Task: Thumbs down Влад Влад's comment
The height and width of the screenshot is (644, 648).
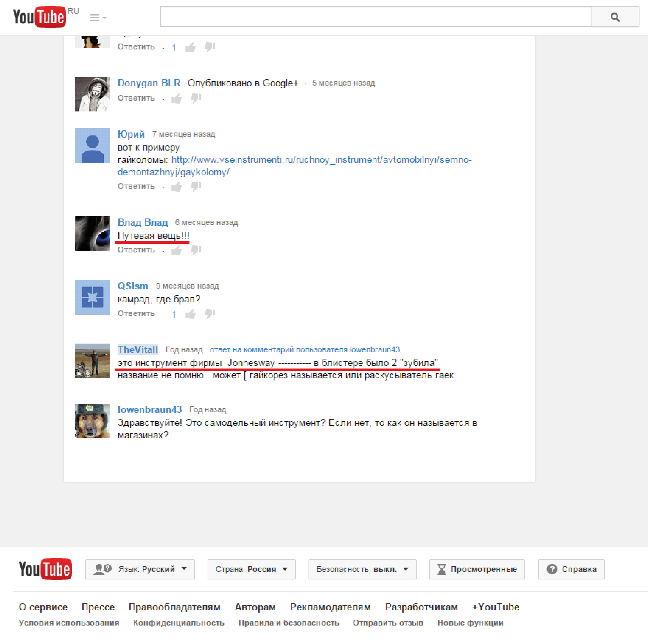Action: [196, 250]
